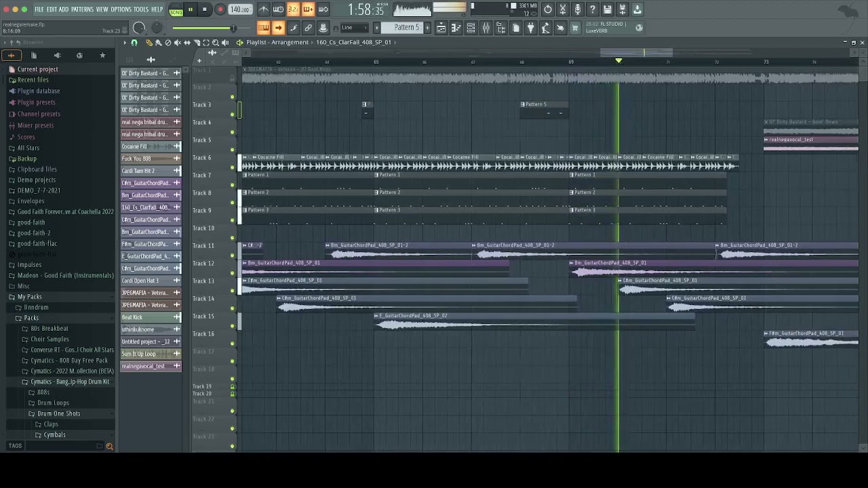Click the microphone one-click recording icon
Image resolution: width=868 pixels, height=488 pixels.
point(578,9)
